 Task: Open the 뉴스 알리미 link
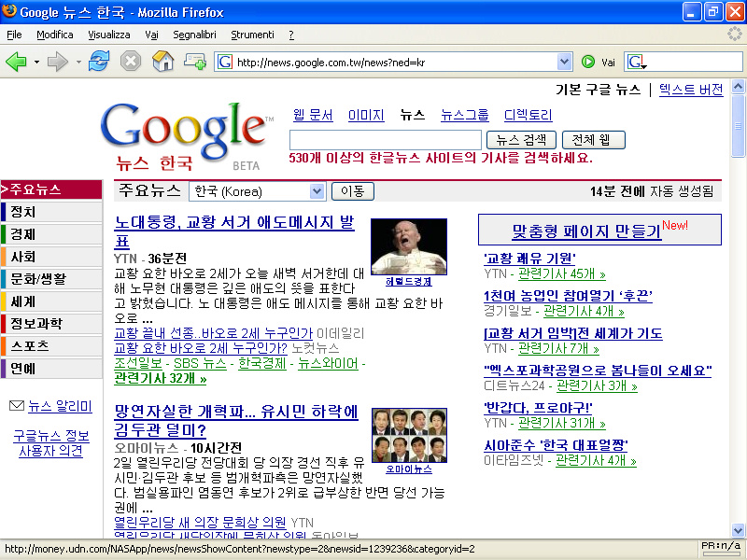click(60, 406)
